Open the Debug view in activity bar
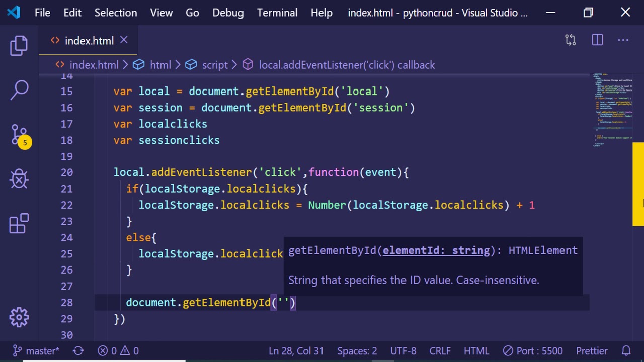The image size is (644, 362). coord(19,179)
